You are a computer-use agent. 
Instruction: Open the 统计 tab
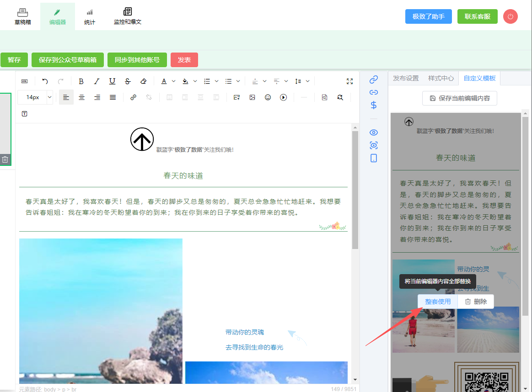(x=90, y=16)
